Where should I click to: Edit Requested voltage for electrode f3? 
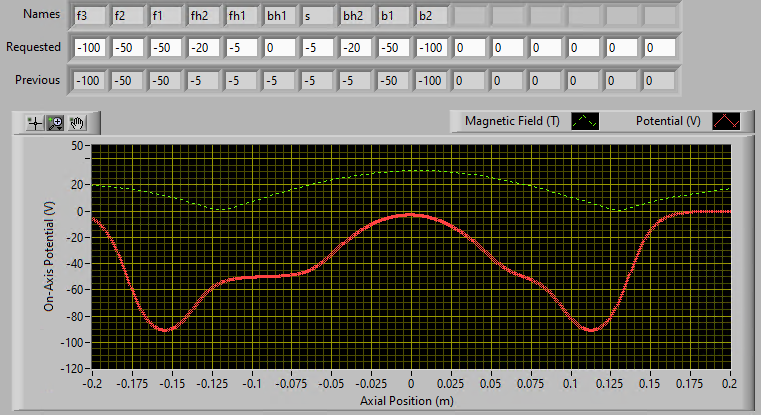[90, 48]
